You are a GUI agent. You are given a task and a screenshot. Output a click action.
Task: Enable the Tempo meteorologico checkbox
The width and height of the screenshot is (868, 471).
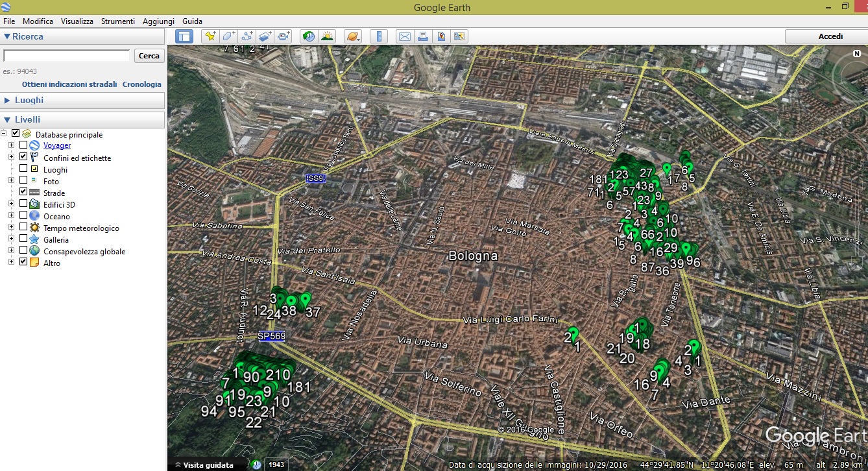(23, 227)
